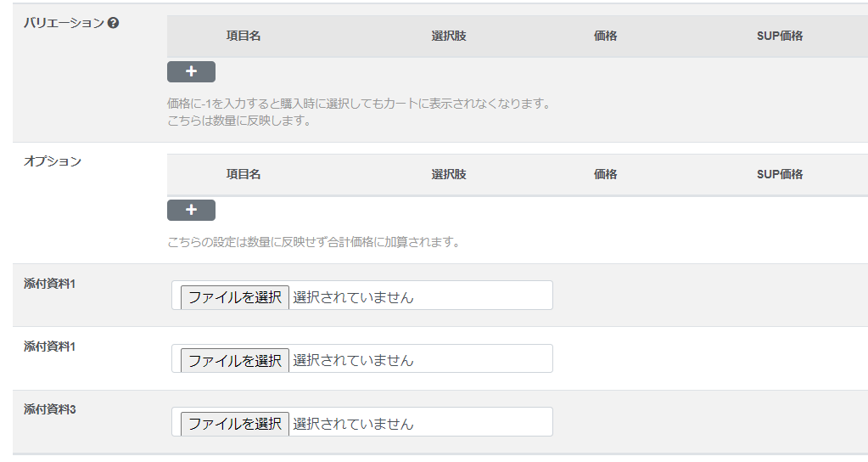Click the help icon beside バリエーション
The width and height of the screenshot is (868, 462).
(114, 23)
